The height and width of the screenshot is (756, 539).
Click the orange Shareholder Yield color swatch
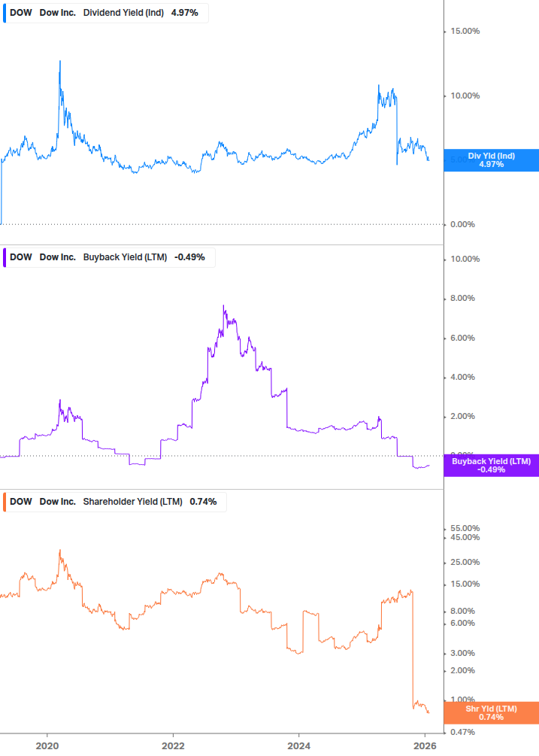click(x=5, y=502)
